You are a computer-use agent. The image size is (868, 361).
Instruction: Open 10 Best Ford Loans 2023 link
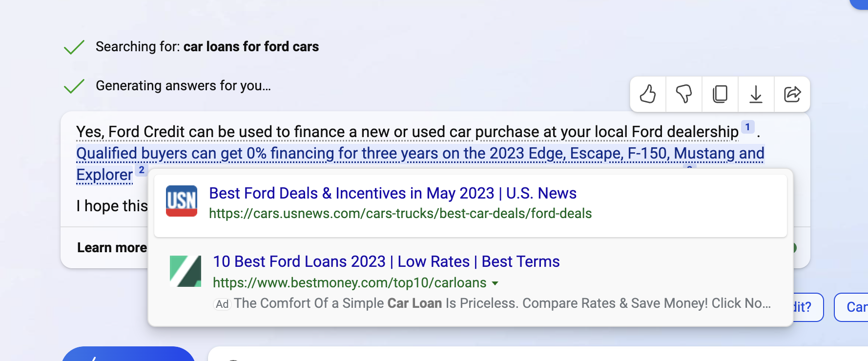tap(386, 261)
